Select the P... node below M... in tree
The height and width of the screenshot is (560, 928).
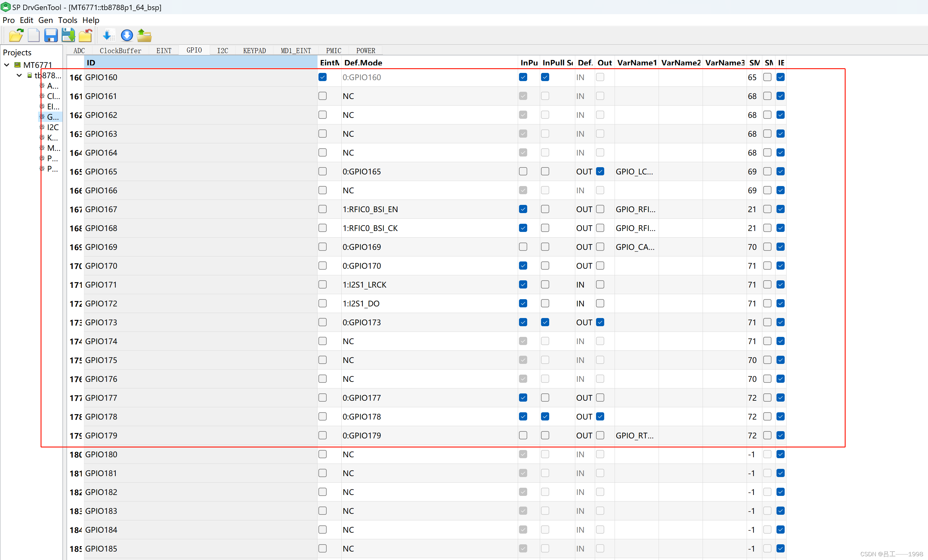pos(52,158)
